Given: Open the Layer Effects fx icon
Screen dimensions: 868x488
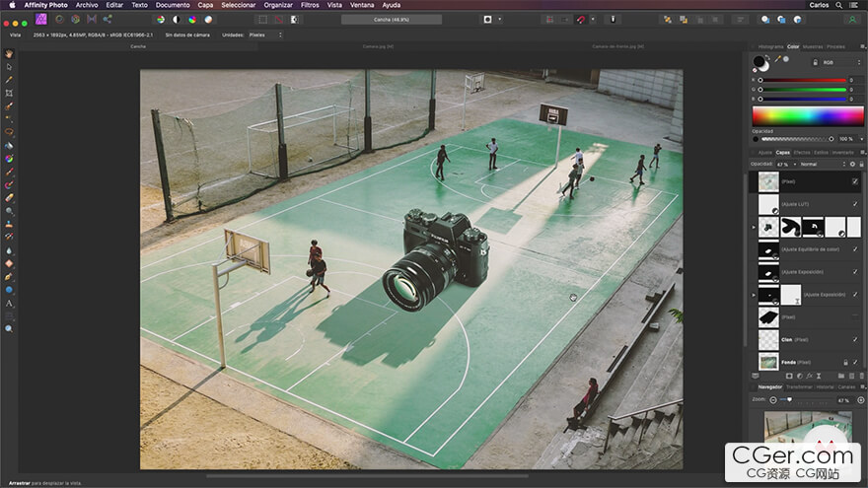Looking at the screenshot, I should [810, 376].
